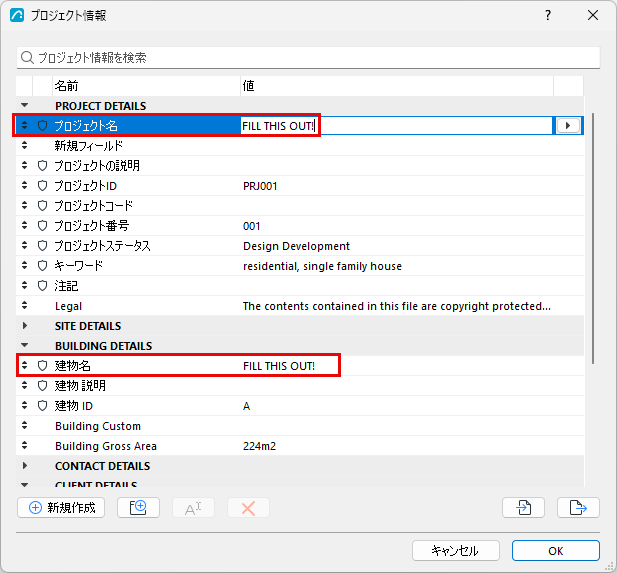Select the Design Development status value
This screenshot has height=573, width=617.
tap(296, 246)
